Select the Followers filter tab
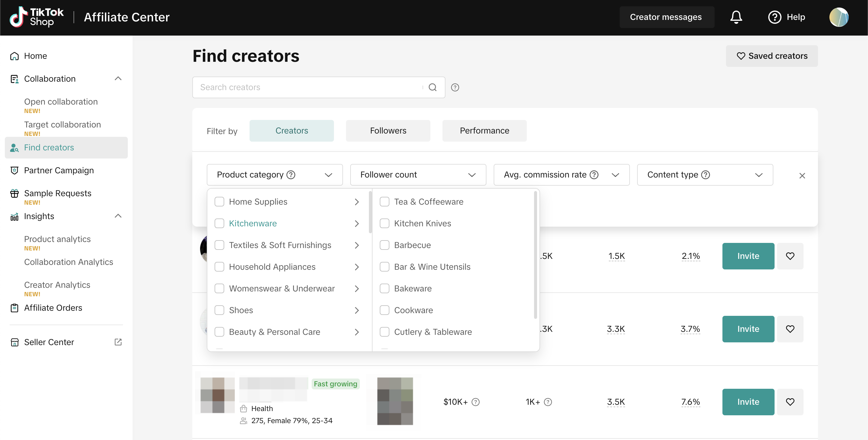Screen dimensions: 868x440 [x=388, y=131]
